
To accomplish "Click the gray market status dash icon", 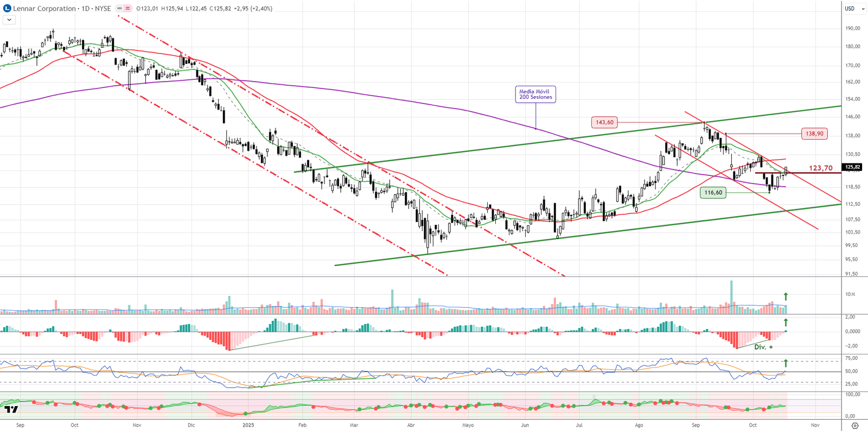I will 119,9.
